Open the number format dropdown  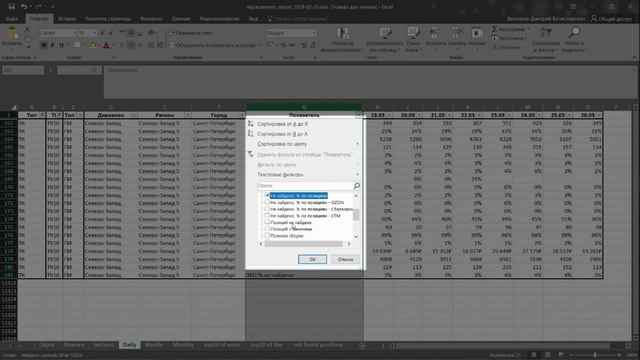tap(314, 33)
